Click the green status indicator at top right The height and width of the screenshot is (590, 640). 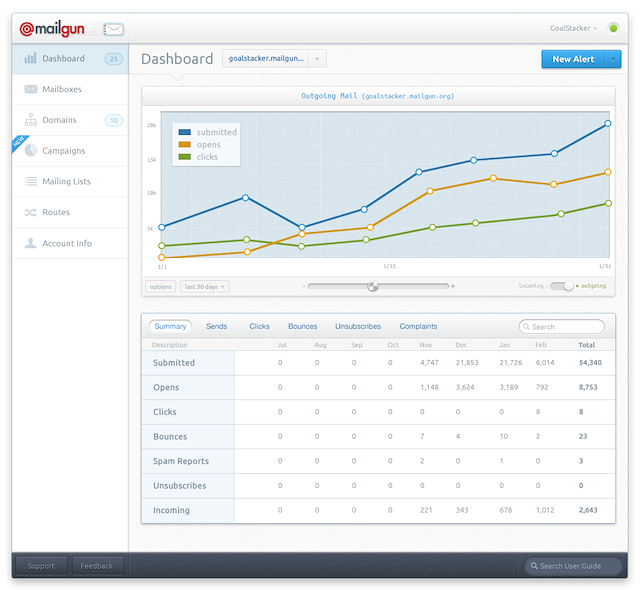[x=613, y=28]
